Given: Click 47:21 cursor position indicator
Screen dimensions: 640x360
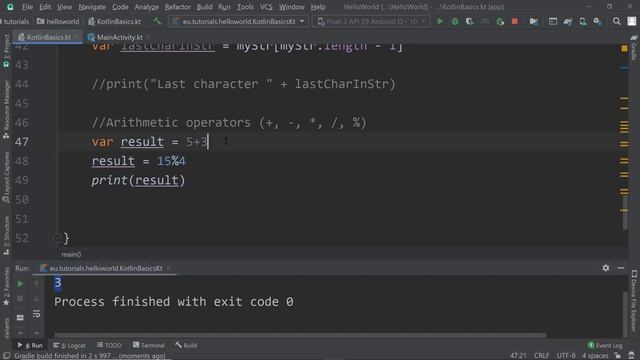Looking at the screenshot, I should click(x=518, y=356).
